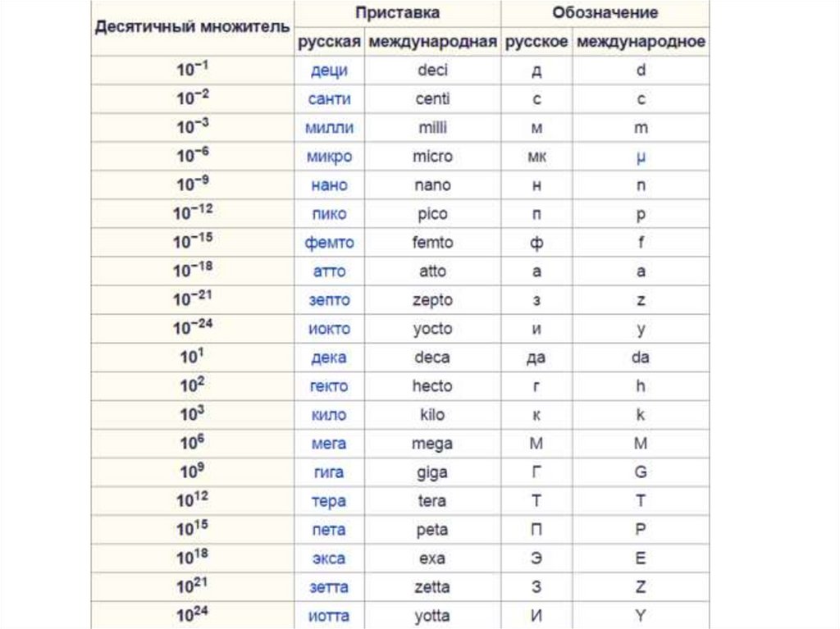Click the атто prefix link
Screen dimensions: 840x629
pos(328,271)
